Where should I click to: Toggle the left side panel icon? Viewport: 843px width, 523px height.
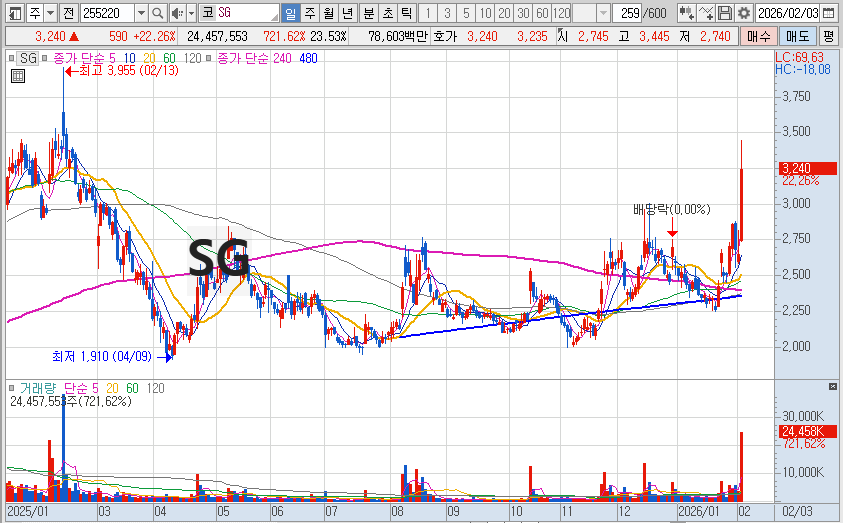click(15, 13)
